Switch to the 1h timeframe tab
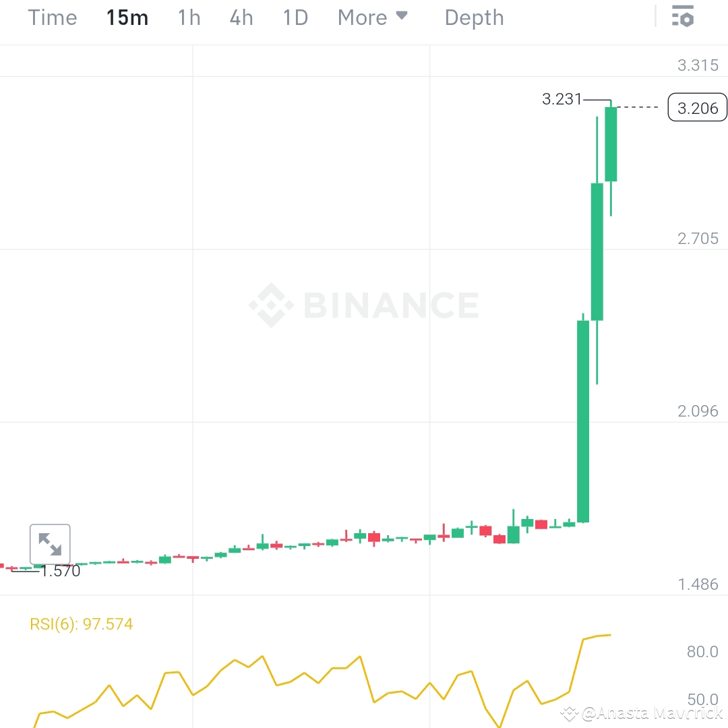 pyautogui.click(x=188, y=18)
